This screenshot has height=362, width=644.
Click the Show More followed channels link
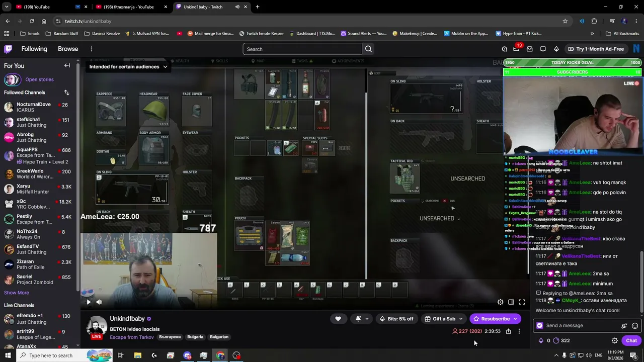(x=17, y=293)
